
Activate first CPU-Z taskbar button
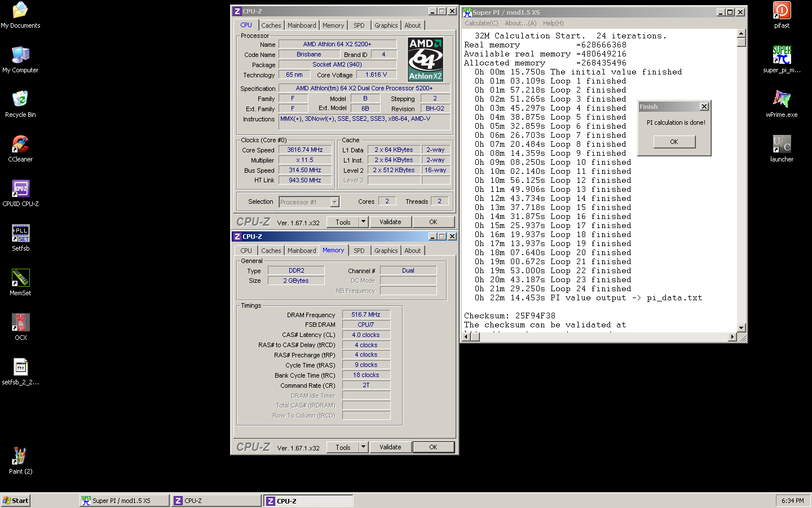pos(217,501)
